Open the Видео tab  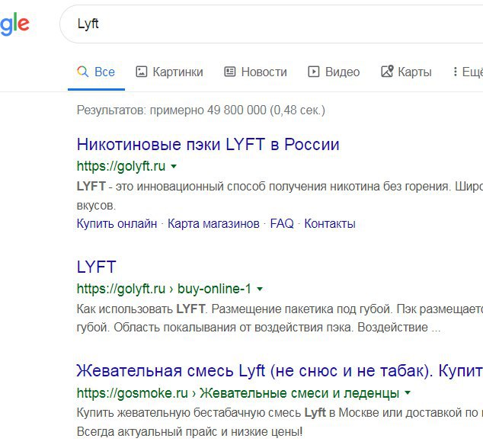click(x=334, y=72)
